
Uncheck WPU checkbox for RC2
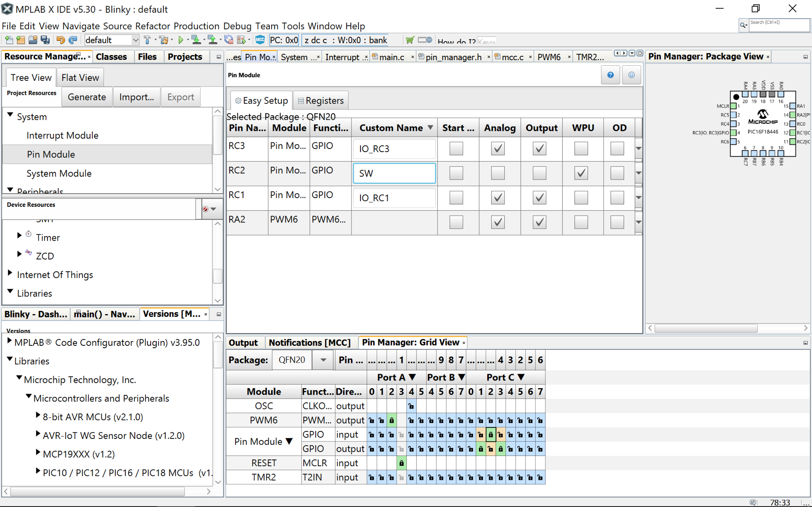pos(581,173)
